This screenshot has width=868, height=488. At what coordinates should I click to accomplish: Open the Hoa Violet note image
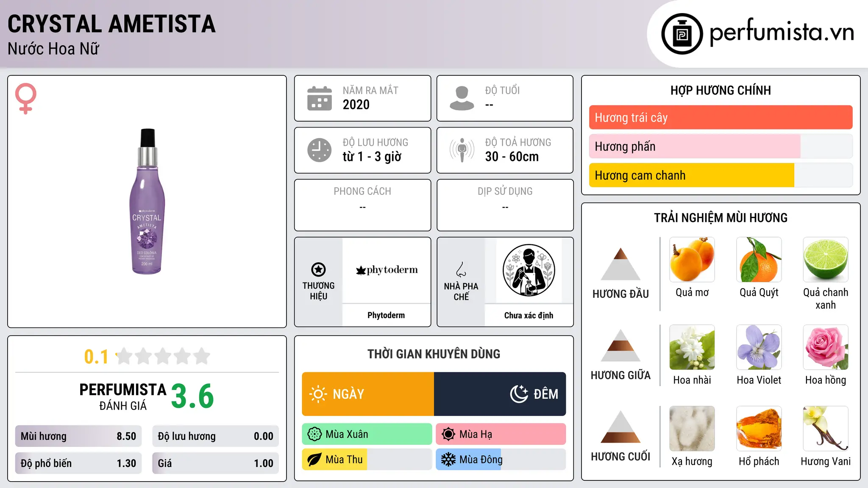(x=759, y=347)
